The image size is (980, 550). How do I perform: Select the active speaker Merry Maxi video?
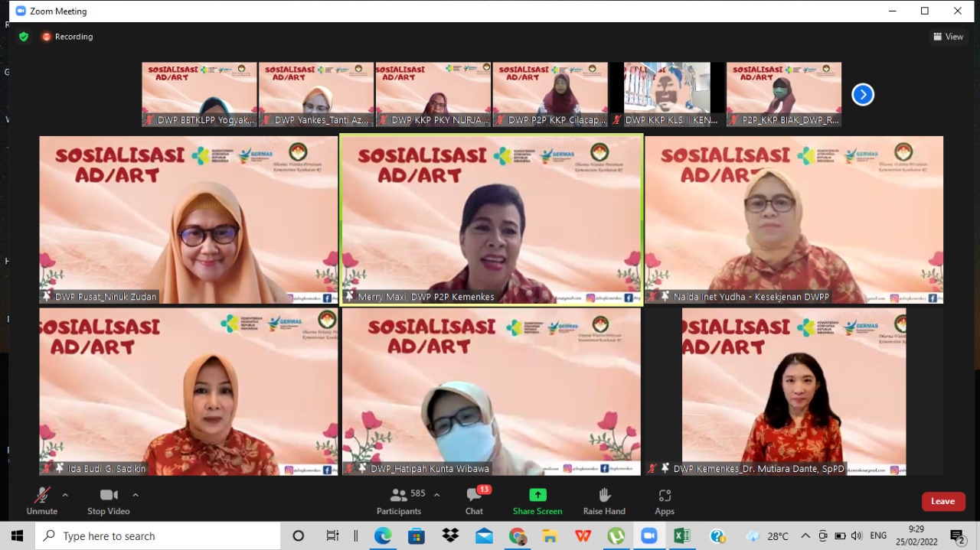pos(492,220)
